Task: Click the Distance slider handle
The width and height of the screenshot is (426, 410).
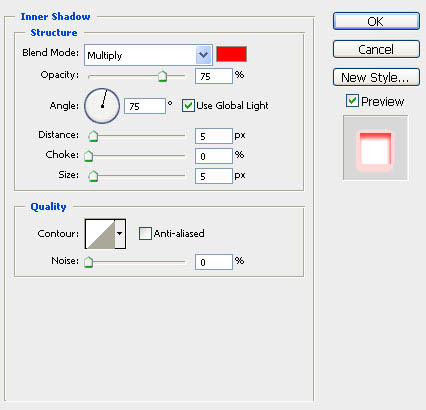Action: coord(93,136)
